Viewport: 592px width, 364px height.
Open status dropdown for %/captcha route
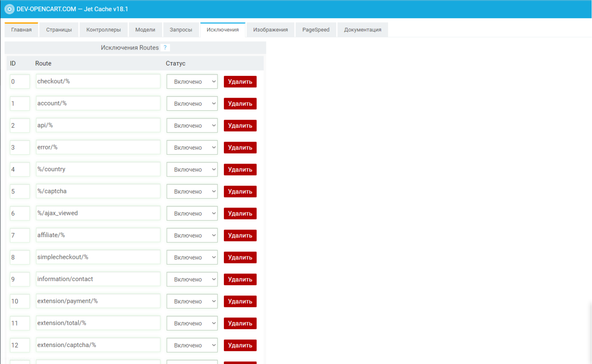coord(192,192)
